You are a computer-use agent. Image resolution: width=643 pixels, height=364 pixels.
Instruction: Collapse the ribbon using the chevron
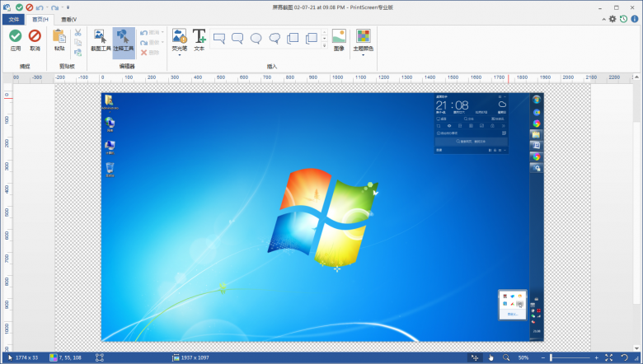coord(603,19)
